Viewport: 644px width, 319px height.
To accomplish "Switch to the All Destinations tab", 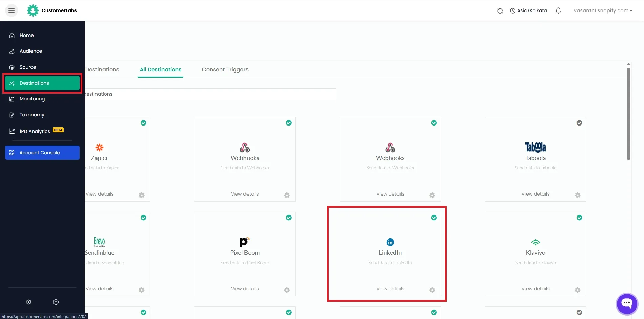I will [160, 69].
